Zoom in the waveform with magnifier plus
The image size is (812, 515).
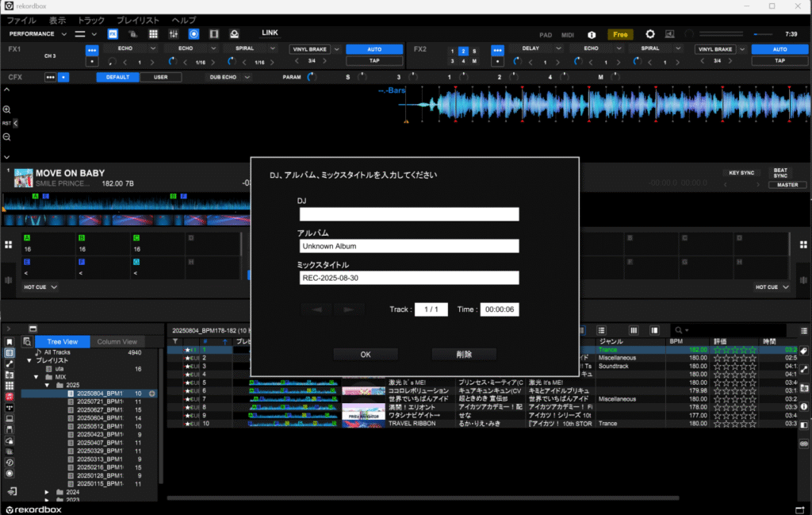pyautogui.click(x=6, y=110)
